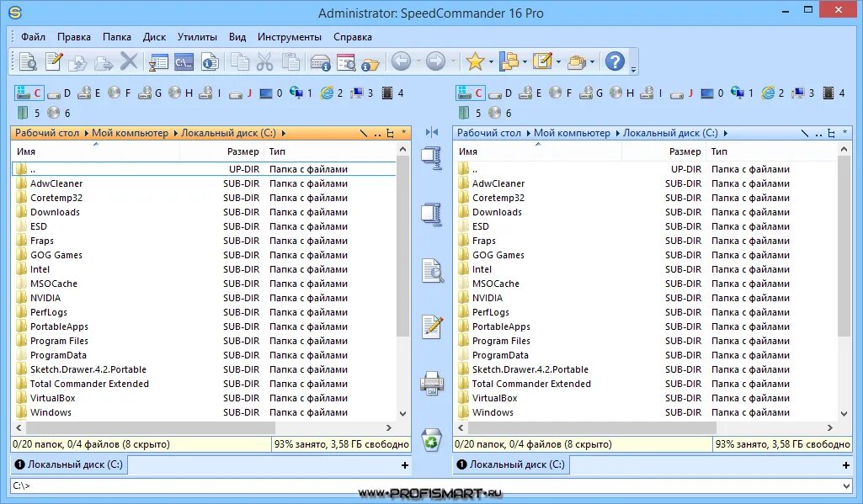Viewport: 863px width, 504px height.
Task: Expand arrow after Локальный диск (C:) in left path
Action: (284, 133)
